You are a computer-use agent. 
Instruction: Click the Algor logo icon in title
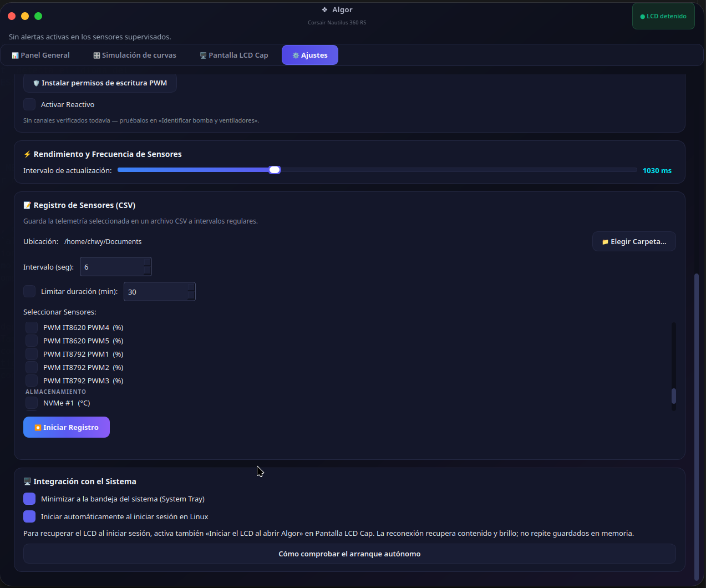click(324, 9)
